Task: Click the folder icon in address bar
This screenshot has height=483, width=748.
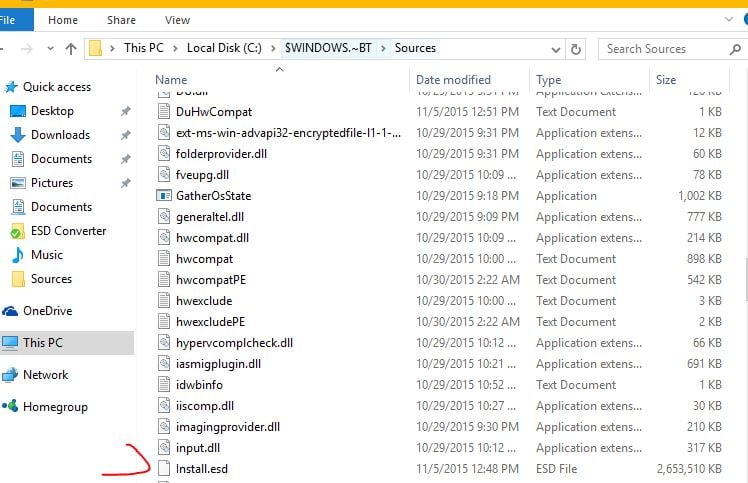Action: [x=95, y=48]
